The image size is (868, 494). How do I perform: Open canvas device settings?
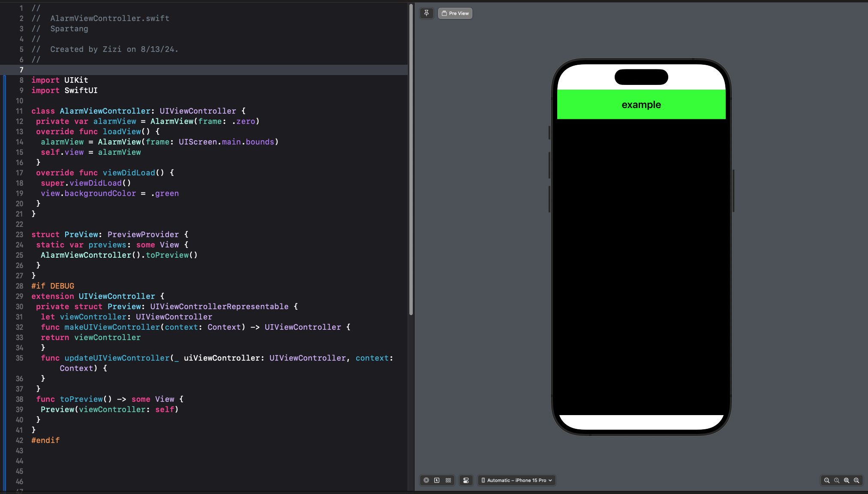466,480
